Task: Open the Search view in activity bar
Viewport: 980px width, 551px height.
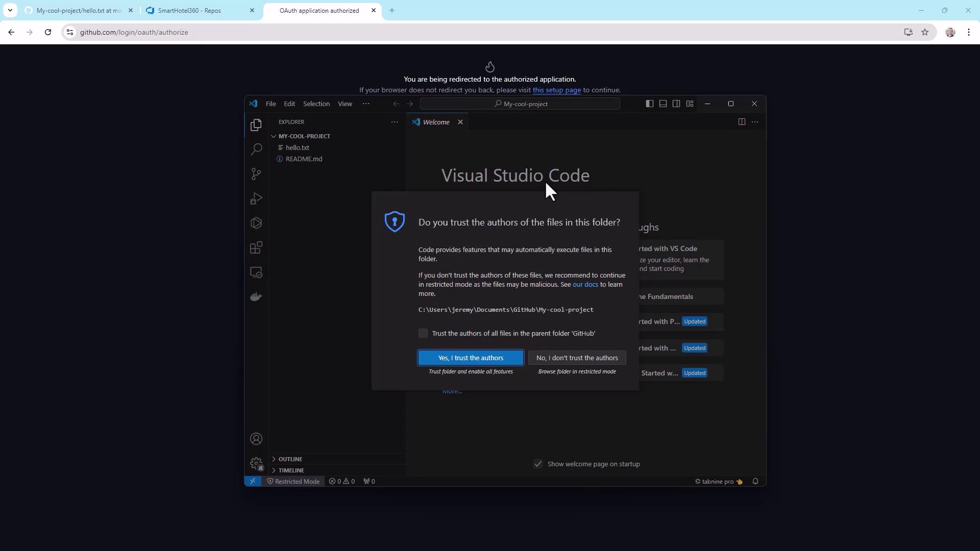Action: (256, 149)
